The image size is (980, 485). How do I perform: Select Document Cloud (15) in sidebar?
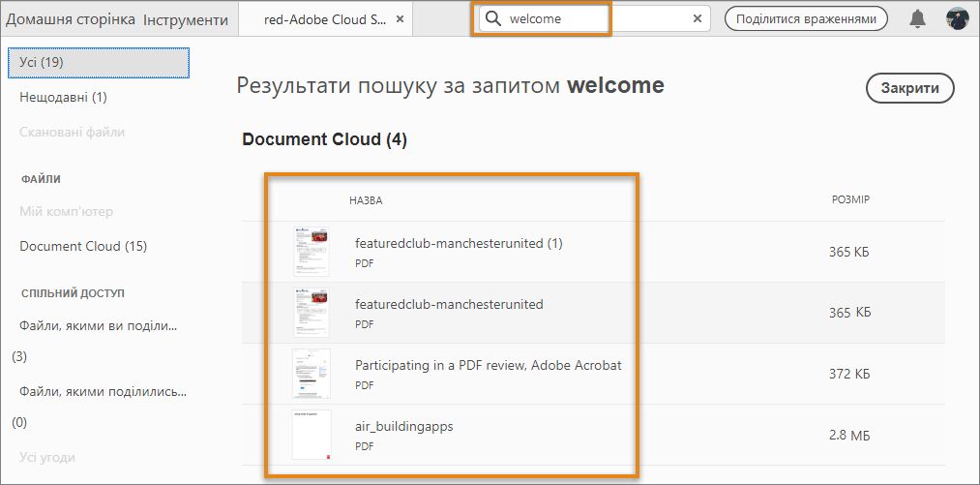tap(83, 247)
